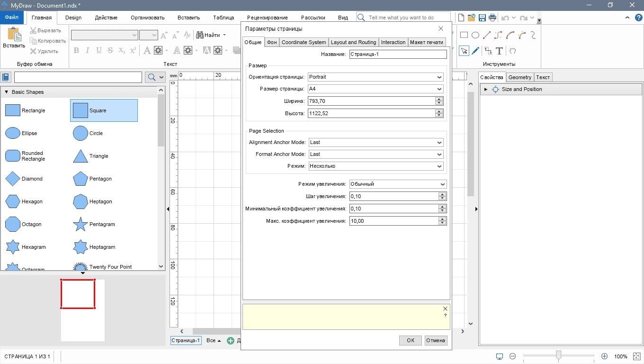This screenshot has width=644, height=364.
Task: Close the yellow hint panel
Action: (445, 309)
